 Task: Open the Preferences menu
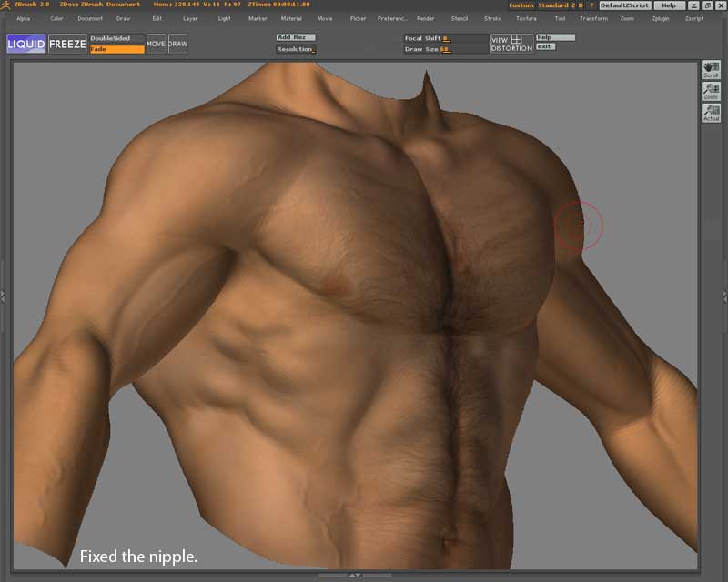[392, 18]
